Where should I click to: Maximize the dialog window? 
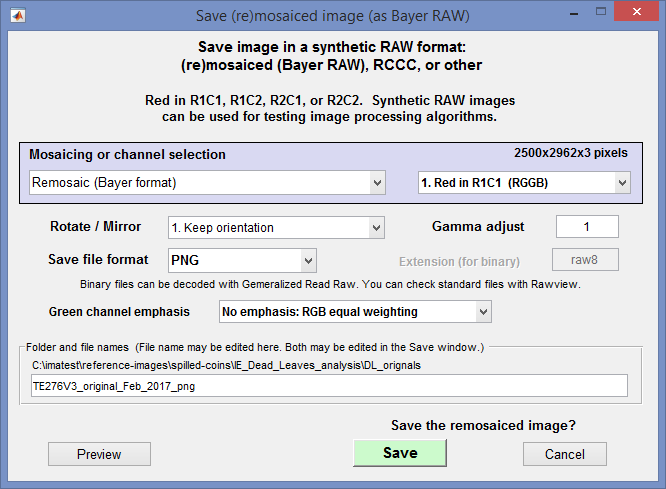coord(601,12)
